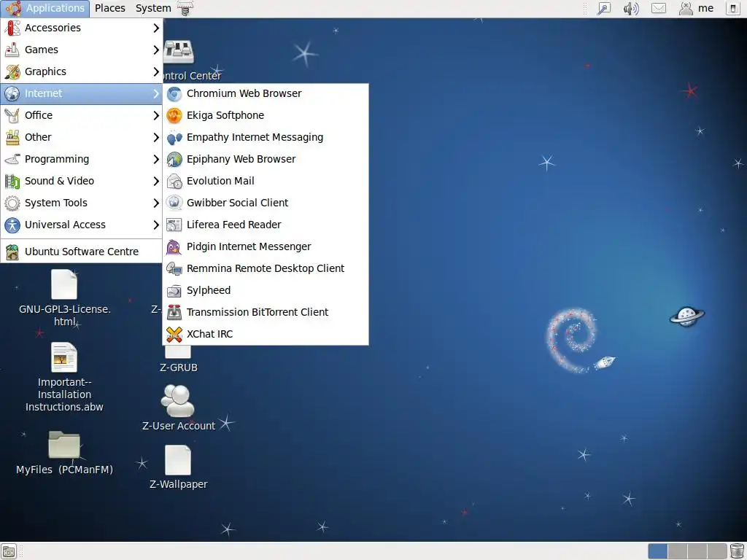Select the Internet menu category
Screen dimensions: 747x560
point(82,94)
